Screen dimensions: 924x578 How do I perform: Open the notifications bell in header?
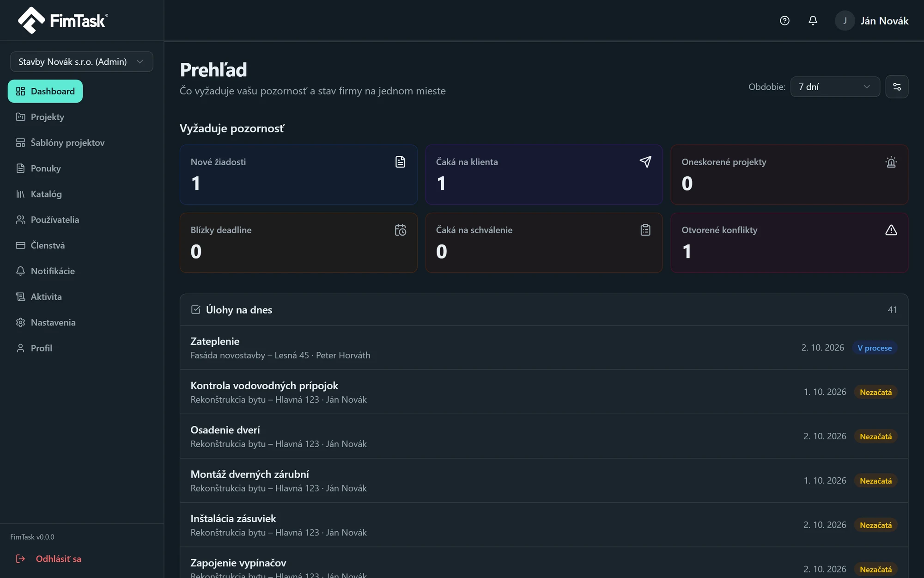click(813, 21)
